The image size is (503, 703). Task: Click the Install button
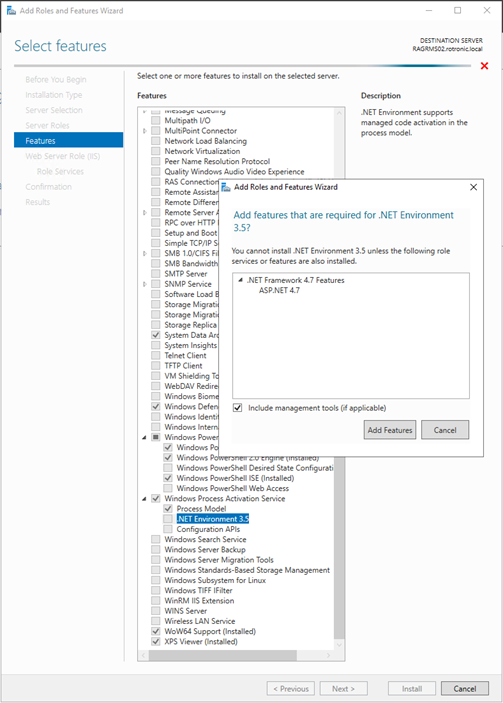(x=412, y=688)
